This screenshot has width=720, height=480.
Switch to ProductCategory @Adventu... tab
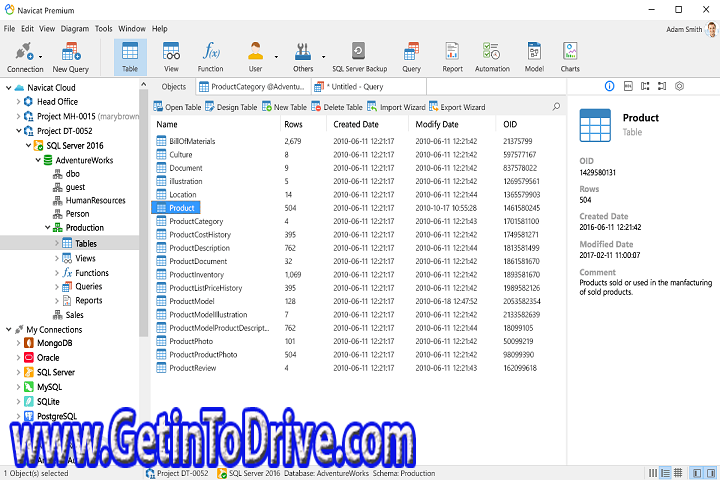(252, 86)
